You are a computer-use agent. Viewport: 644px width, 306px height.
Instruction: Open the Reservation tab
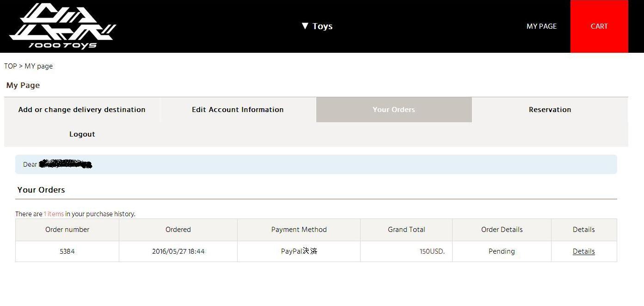550,110
